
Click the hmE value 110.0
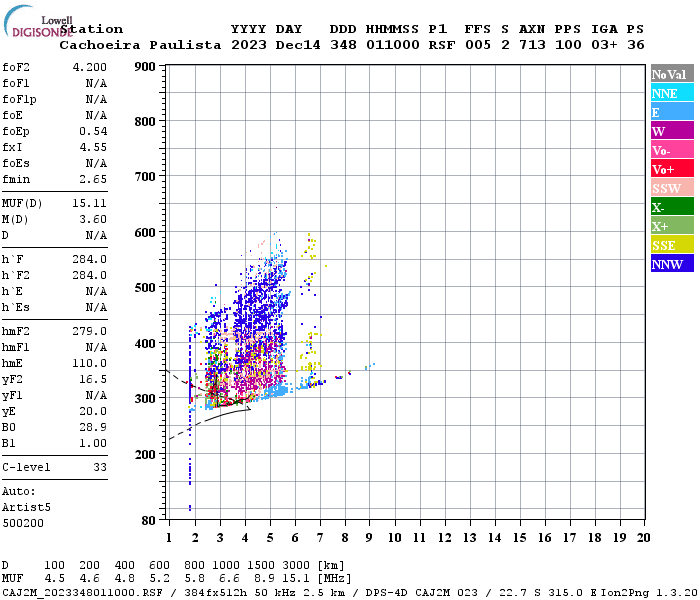point(90,363)
